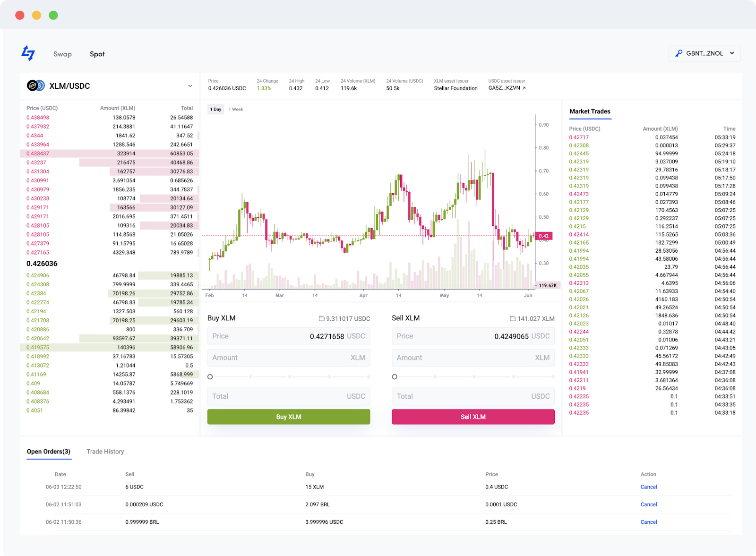756x556 pixels.
Task: Expand the XLM/USDC trading pair selector
Action: [x=190, y=86]
